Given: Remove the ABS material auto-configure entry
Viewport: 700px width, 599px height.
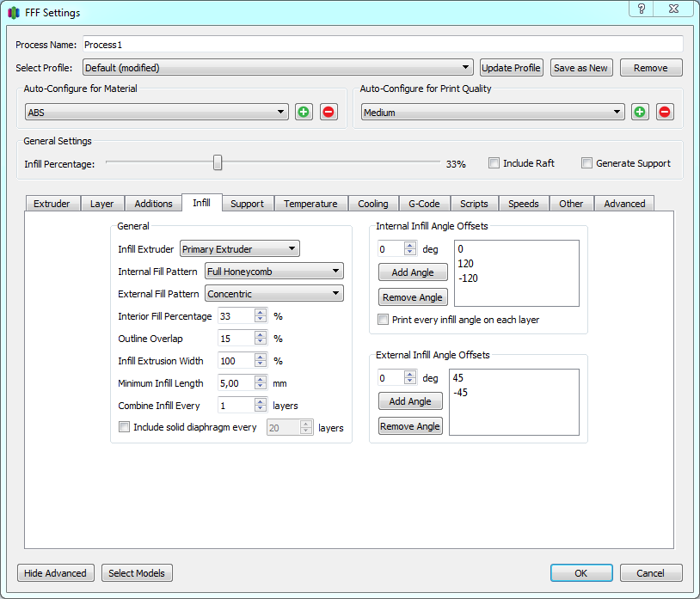Looking at the screenshot, I should pos(329,112).
